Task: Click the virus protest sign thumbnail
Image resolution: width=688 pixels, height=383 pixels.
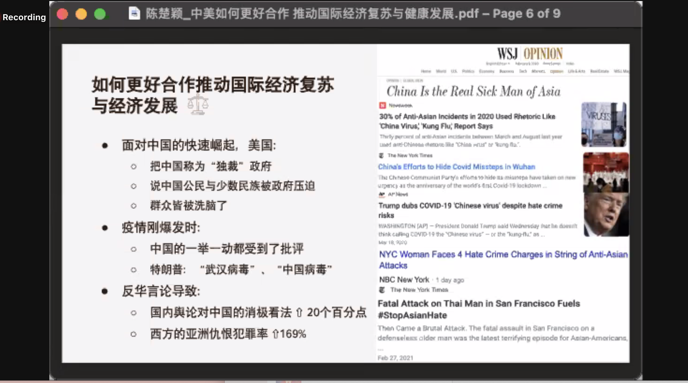Action: (604, 125)
